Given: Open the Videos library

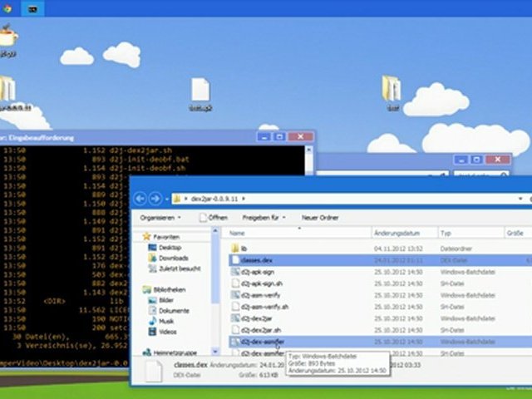Looking at the screenshot, I should pos(169,330).
